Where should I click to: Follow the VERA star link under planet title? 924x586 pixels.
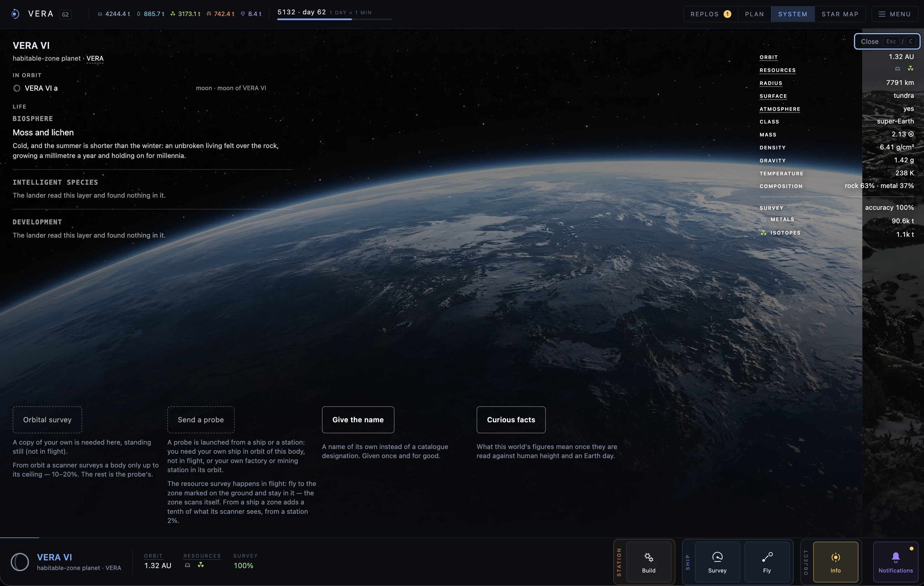click(95, 58)
